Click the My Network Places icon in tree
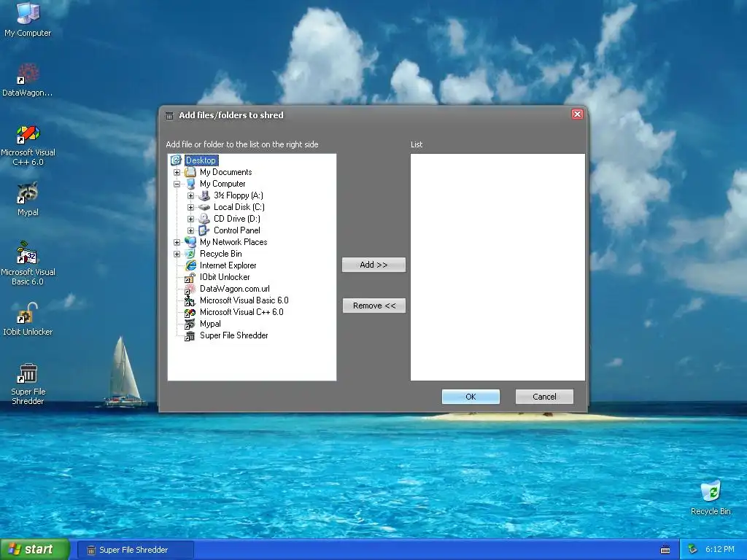The width and height of the screenshot is (747, 560). tap(190, 242)
